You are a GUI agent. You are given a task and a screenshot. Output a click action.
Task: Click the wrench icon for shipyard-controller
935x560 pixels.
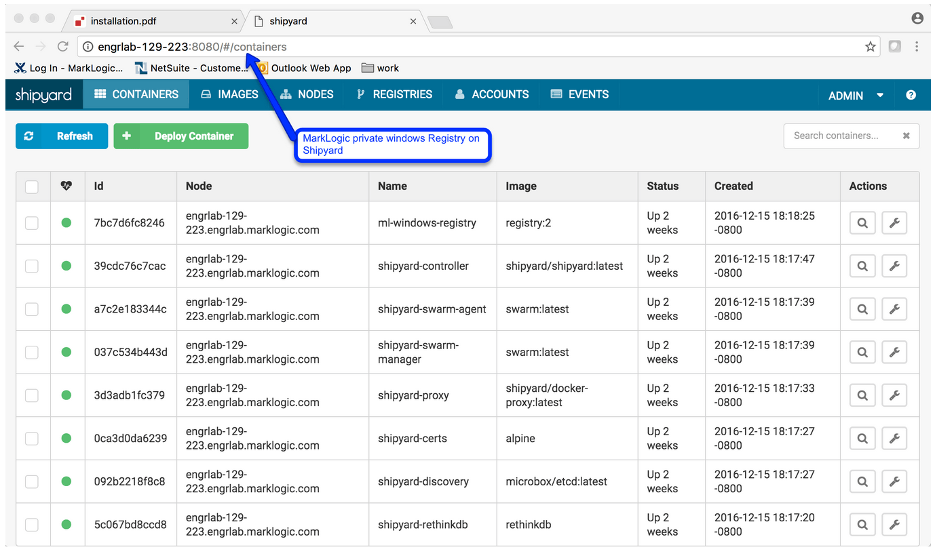tap(894, 266)
